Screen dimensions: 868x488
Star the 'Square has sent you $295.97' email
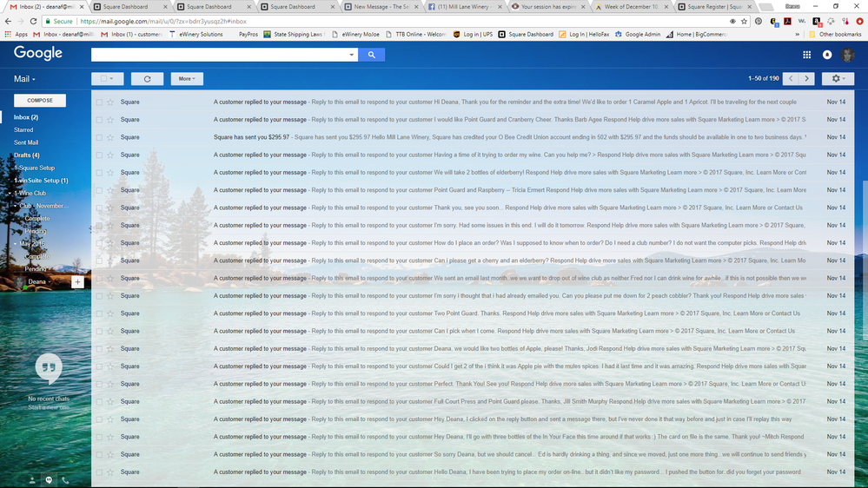pyautogui.click(x=110, y=137)
